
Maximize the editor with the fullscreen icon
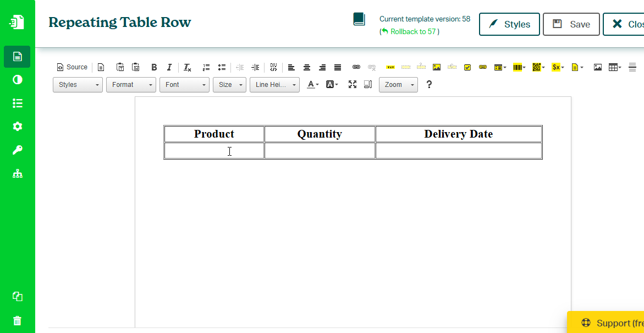point(353,85)
